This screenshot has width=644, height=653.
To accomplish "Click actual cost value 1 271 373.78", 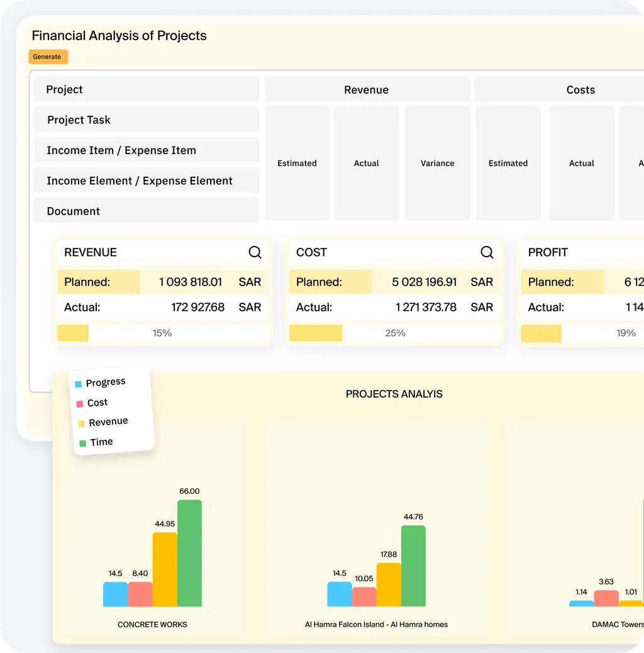I will [x=426, y=308].
